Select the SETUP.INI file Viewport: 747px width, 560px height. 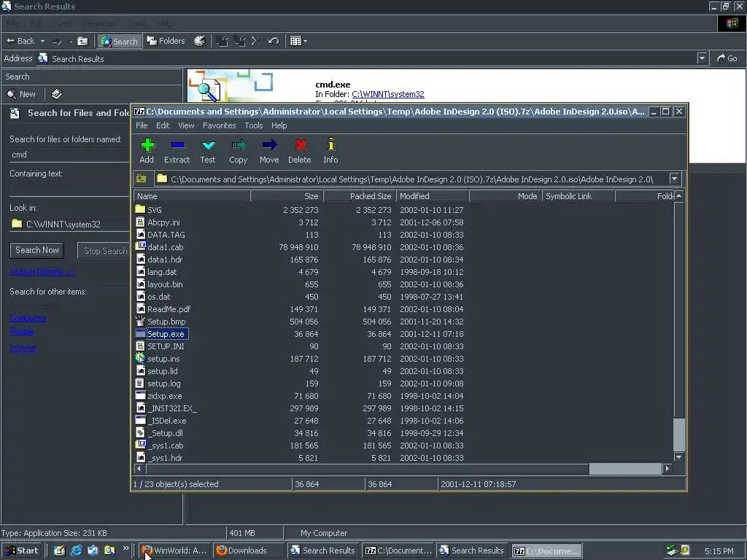tap(166, 346)
